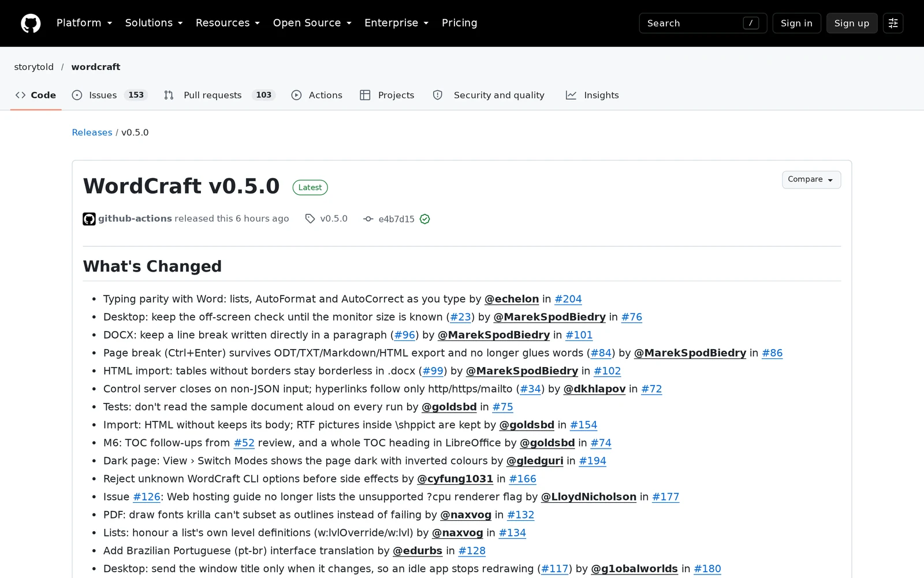Image resolution: width=924 pixels, height=578 pixels.
Task: Visit the @LloydNicholson profile link
Action: pos(588,497)
